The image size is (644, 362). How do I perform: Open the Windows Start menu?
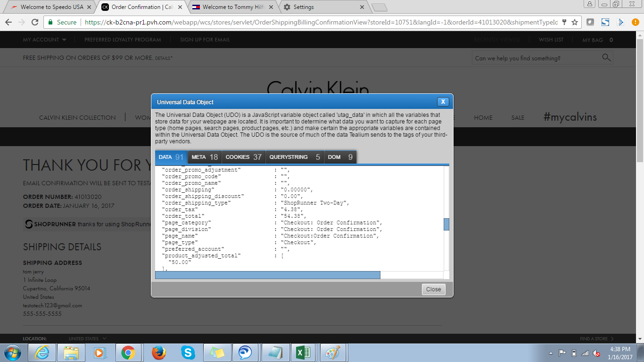pos(12,353)
